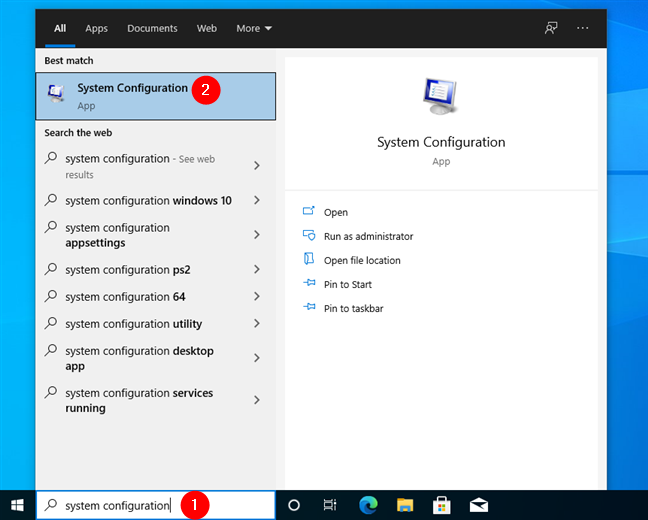This screenshot has height=520, width=648.
Task: Click the feedback icon in search header
Action: coord(551,28)
